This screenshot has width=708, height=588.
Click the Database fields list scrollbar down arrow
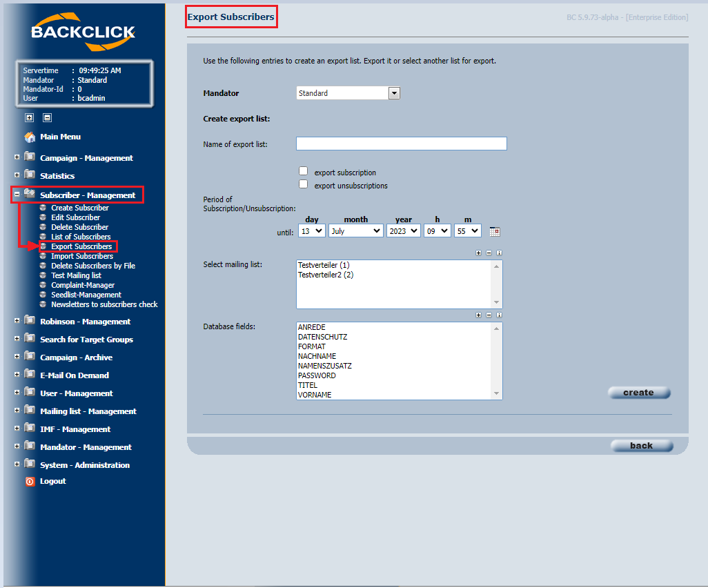tap(496, 393)
